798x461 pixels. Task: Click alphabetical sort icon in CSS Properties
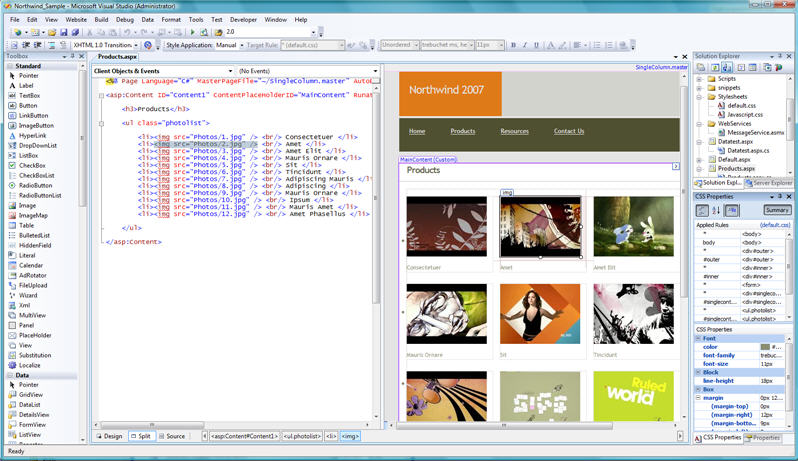(x=716, y=210)
